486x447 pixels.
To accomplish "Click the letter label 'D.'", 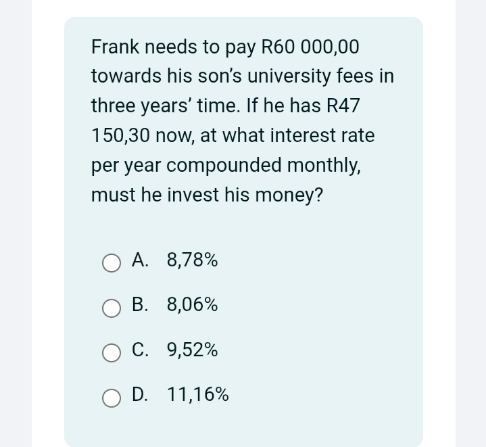I will [140, 394].
